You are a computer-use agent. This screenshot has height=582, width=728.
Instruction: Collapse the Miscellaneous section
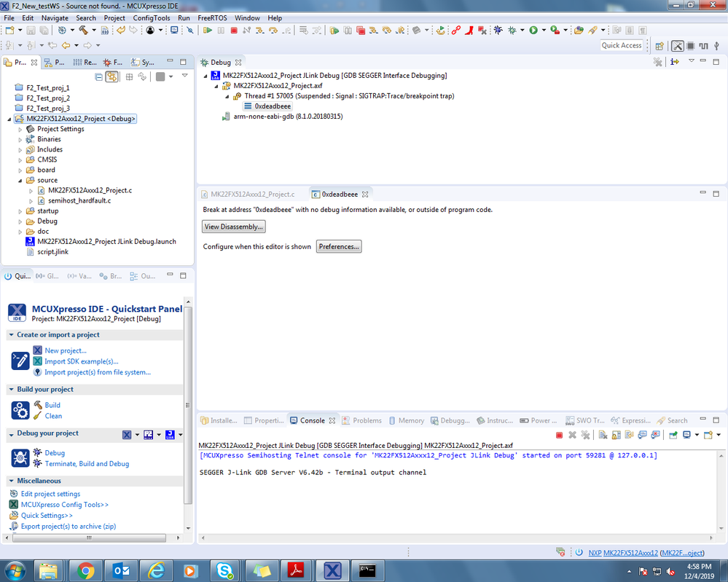11,481
